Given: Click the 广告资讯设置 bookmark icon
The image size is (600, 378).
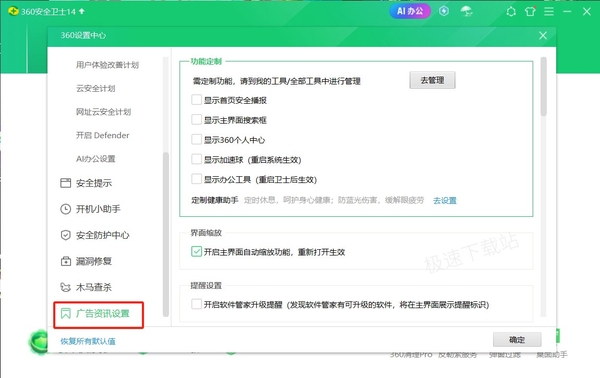Looking at the screenshot, I should (65, 313).
